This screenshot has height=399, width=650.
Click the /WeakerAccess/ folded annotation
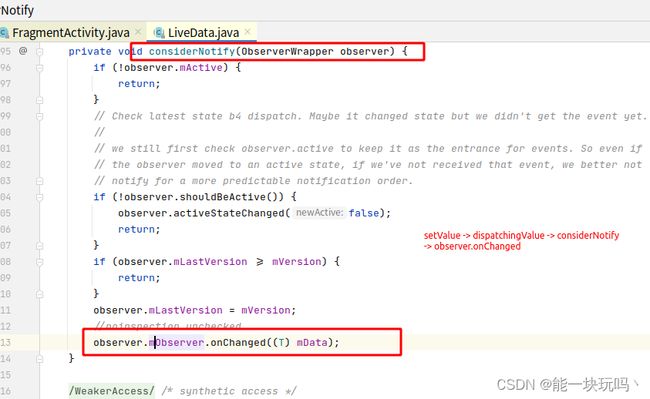click(x=112, y=391)
